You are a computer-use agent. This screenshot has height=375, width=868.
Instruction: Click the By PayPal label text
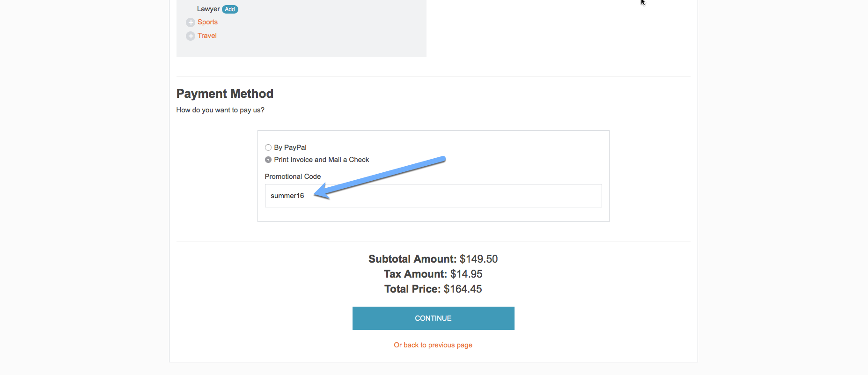(x=290, y=147)
